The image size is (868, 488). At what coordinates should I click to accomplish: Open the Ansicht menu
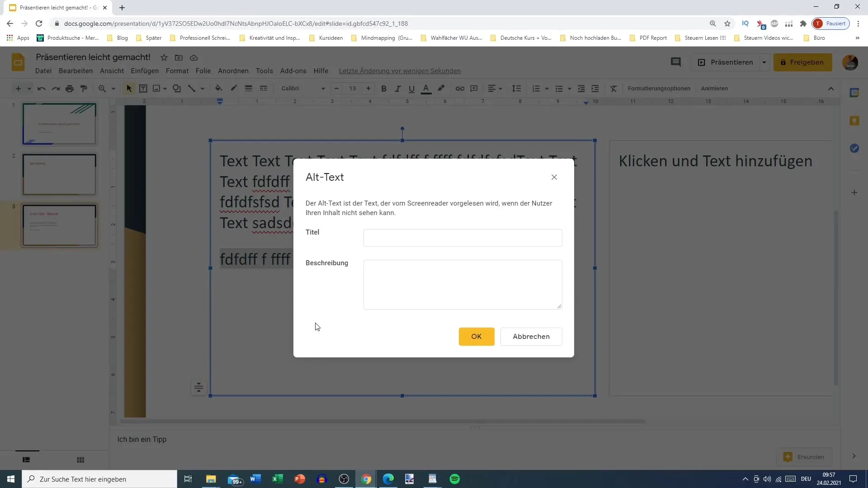112,71
